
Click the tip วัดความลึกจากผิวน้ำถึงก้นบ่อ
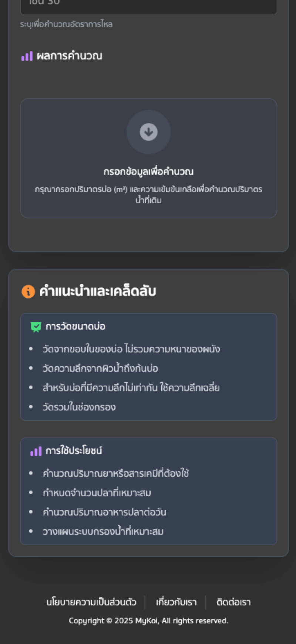(x=100, y=369)
